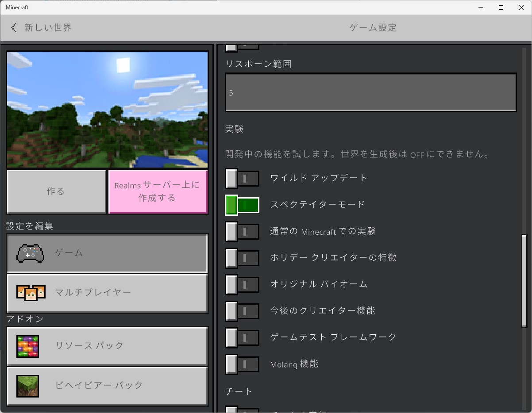Viewport: 532px width, 413px height.
Task: Click the リスポーン範囲 input field
Action: pos(371,92)
